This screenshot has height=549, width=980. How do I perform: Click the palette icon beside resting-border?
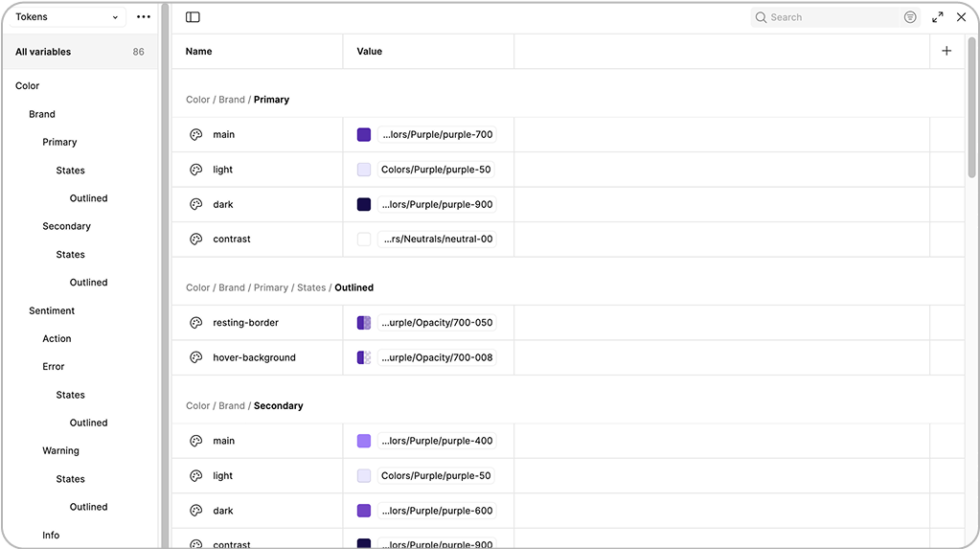pos(196,323)
